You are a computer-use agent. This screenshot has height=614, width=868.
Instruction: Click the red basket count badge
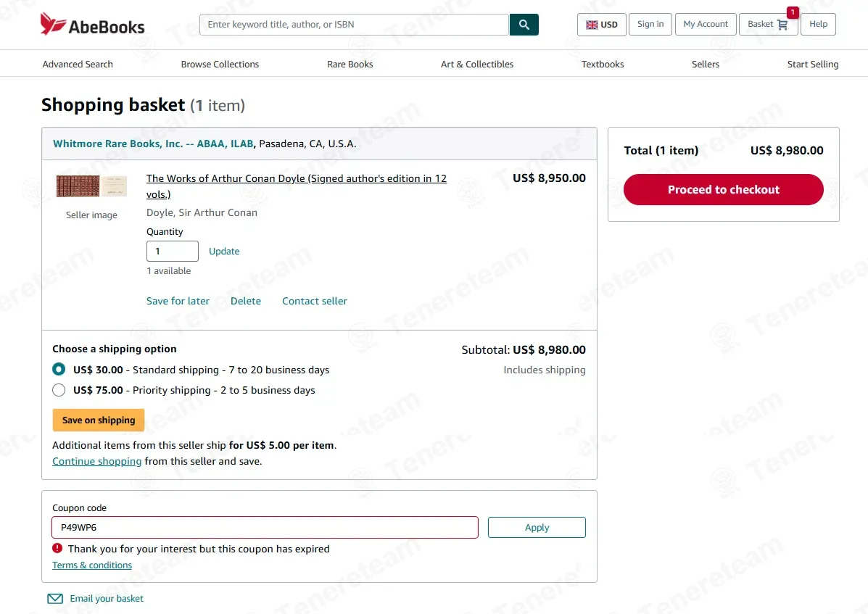click(x=792, y=12)
